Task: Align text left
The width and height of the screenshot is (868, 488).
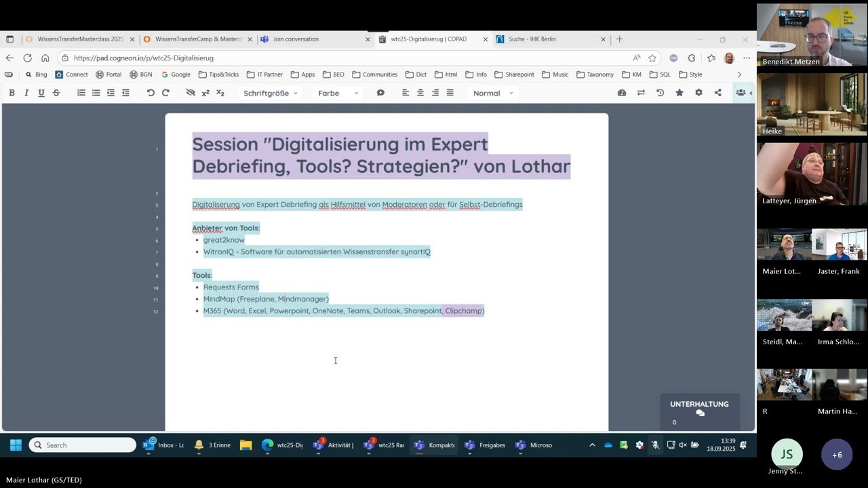Action: (x=406, y=93)
